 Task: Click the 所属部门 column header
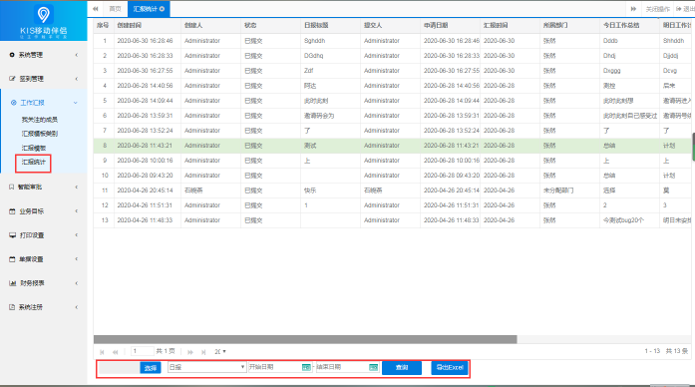coord(555,26)
